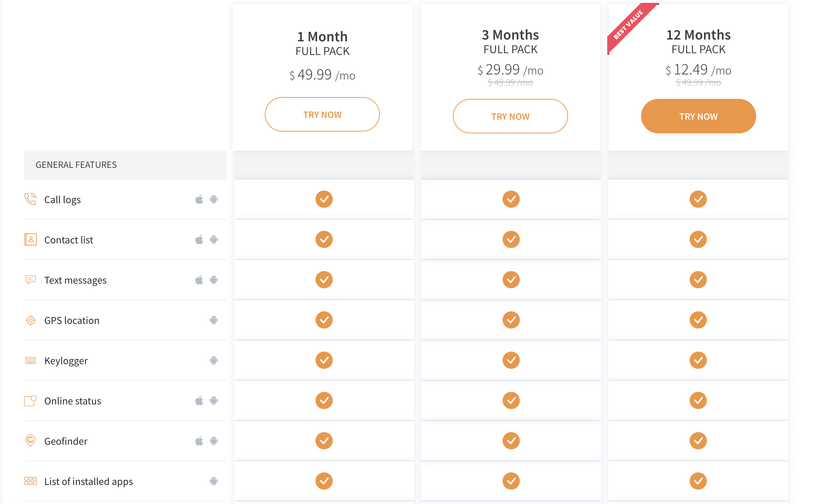813x504 pixels.
Task: Click the Apple icon beside Geofinder
Action: (x=199, y=441)
